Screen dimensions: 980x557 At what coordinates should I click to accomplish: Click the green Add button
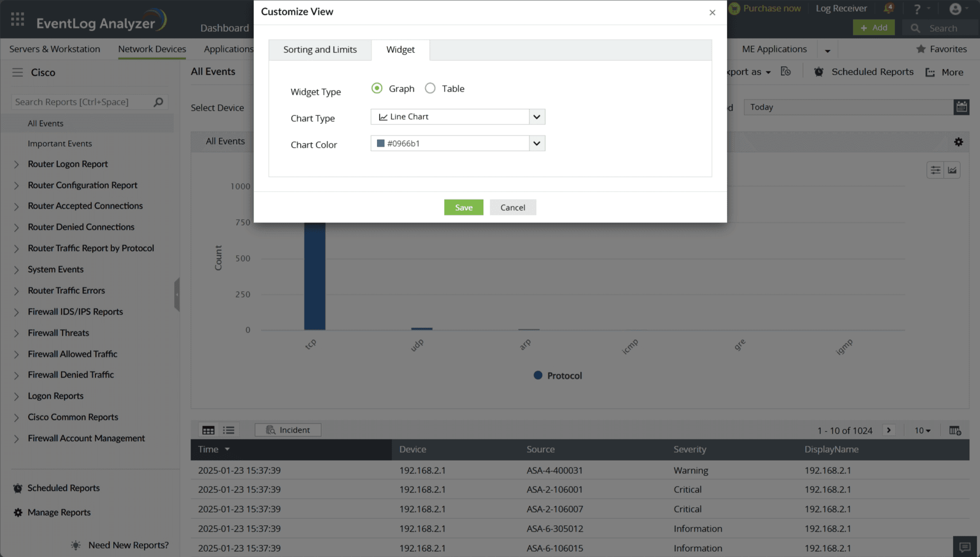coord(874,28)
